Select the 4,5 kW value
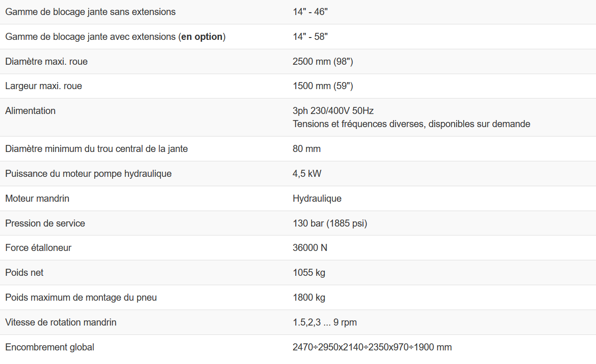This screenshot has height=364, width=596. (307, 174)
